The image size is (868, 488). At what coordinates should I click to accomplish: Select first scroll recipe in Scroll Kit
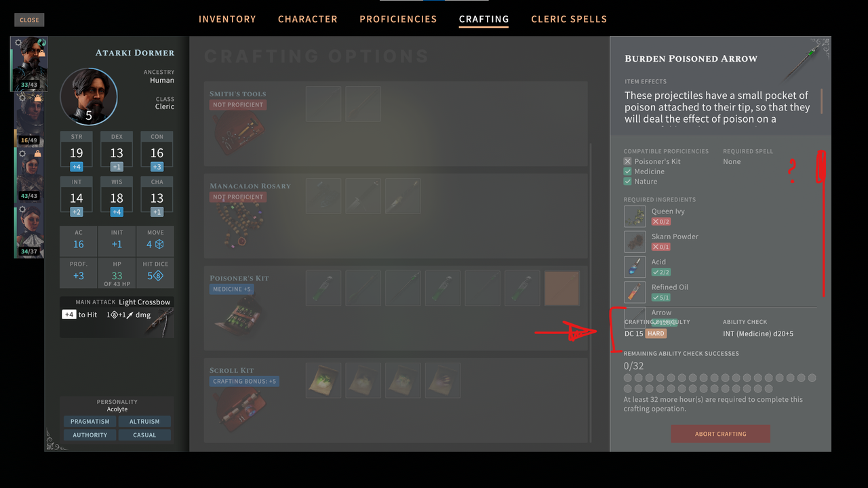pos(323,380)
